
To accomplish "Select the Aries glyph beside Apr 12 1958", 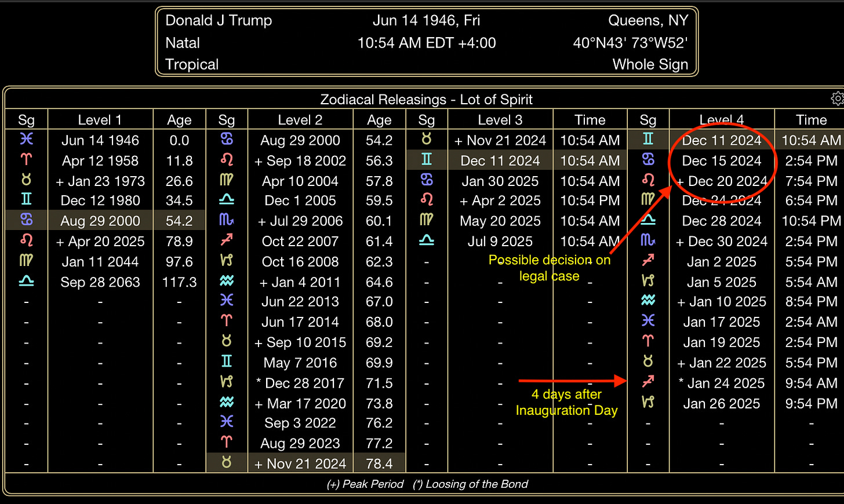I will tap(26, 159).
